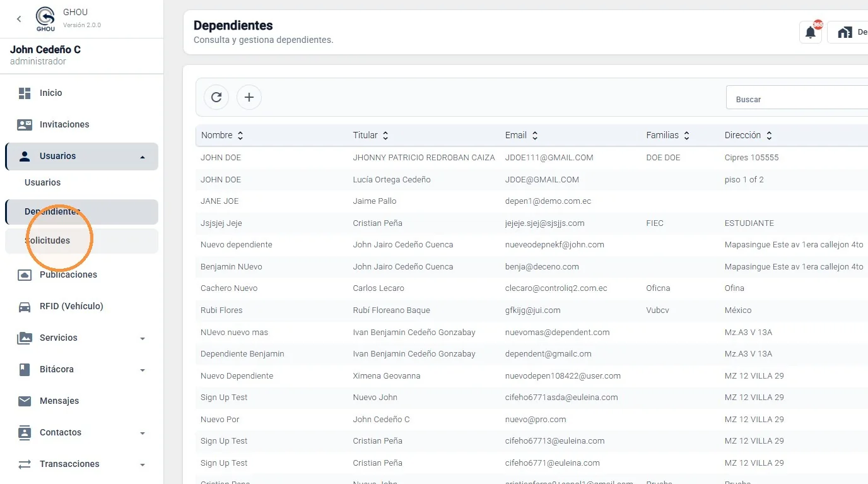
Task: Click titular Carlos Lecaro in table
Action: click(x=378, y=288)
